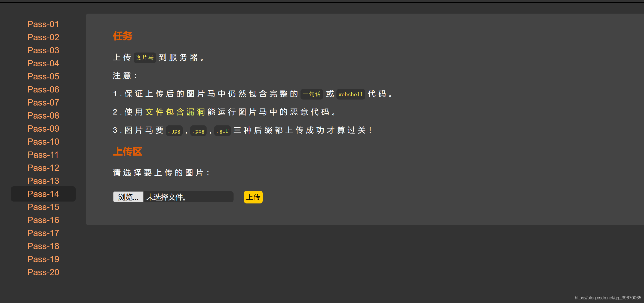644x303 pixels.
Task: Navigate to the Pass-18 link
Action: 43,246
